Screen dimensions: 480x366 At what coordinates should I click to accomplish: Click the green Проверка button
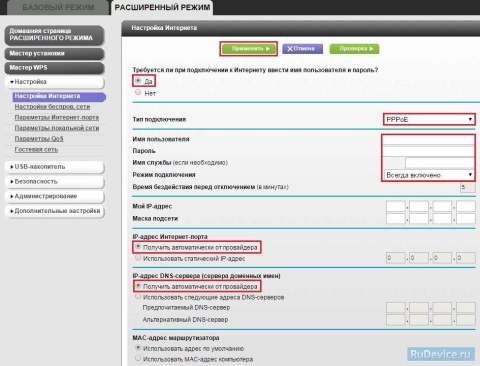[354, 49]
